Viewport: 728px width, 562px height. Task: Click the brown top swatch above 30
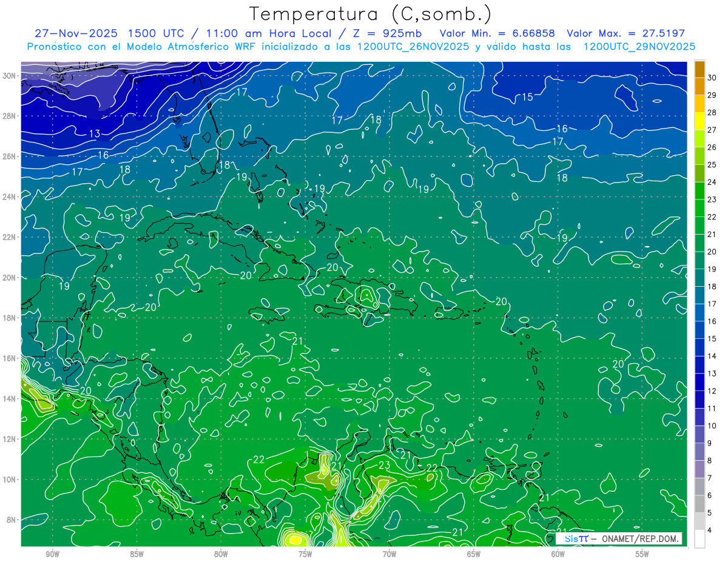click(699, 69)
